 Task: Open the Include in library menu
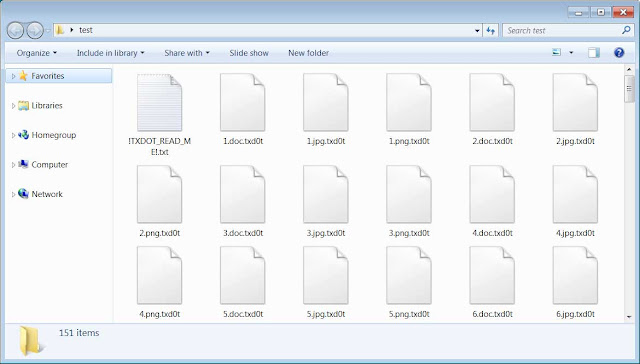coord(111,53)
